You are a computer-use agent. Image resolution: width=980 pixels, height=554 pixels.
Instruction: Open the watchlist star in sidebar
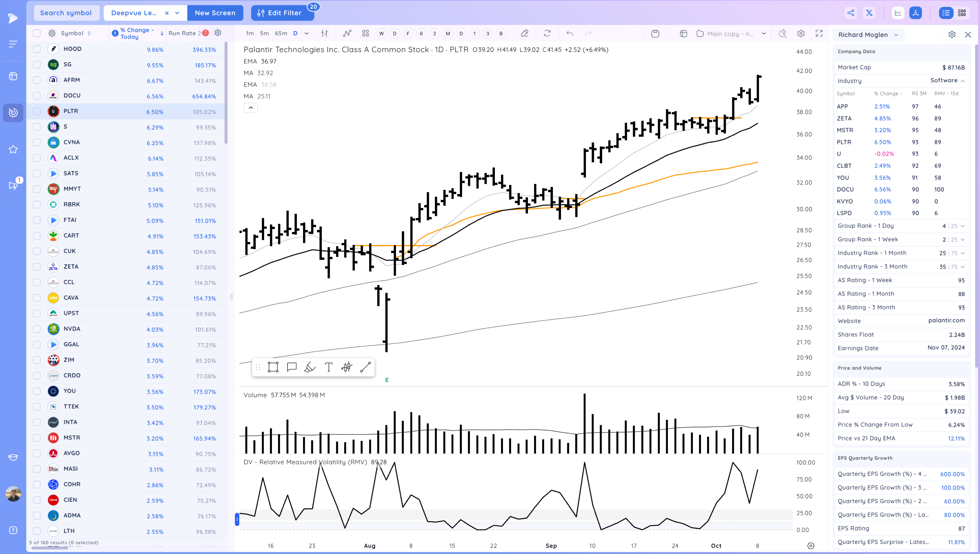(x=13, y=149)
